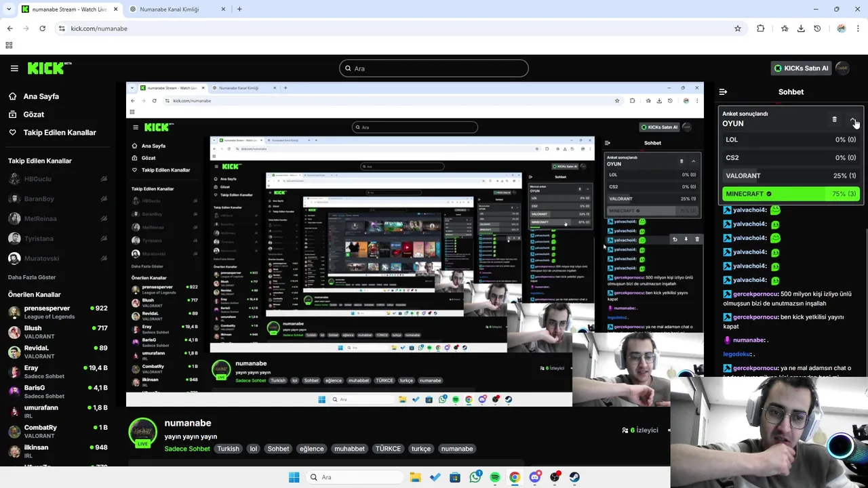Open Spotify from the taskbar

tap(495, 477)
